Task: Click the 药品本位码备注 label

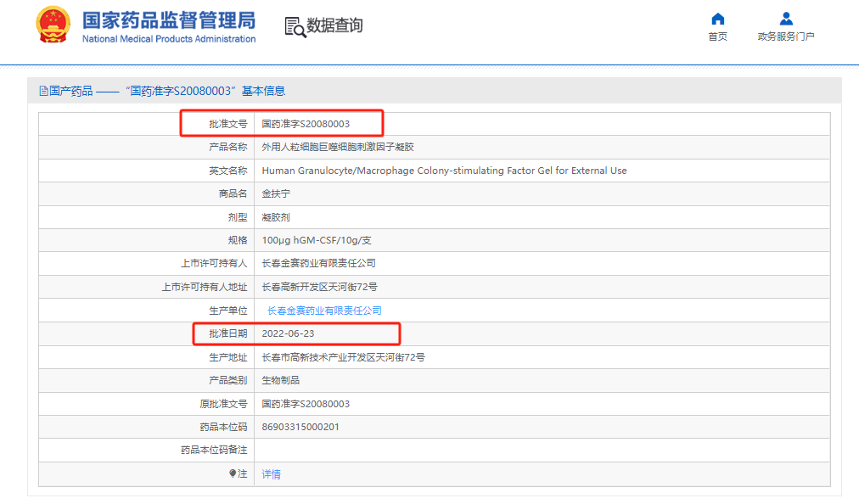Action: coord(214,450)
